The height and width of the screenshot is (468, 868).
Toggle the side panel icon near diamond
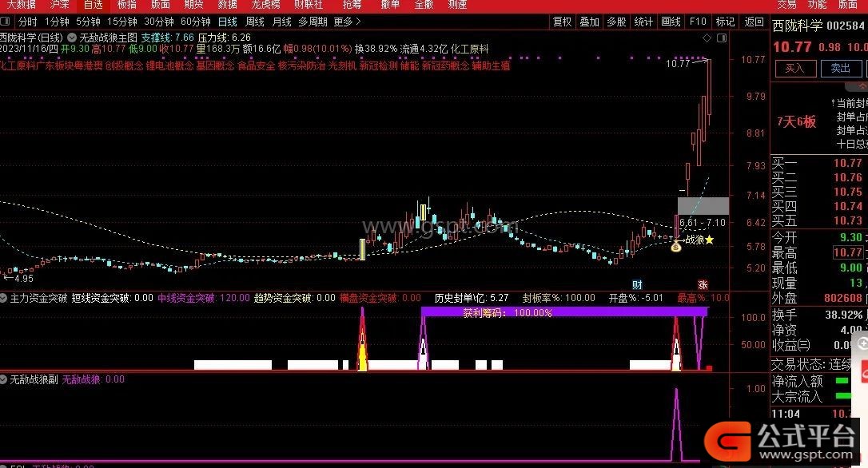point(721,38)
